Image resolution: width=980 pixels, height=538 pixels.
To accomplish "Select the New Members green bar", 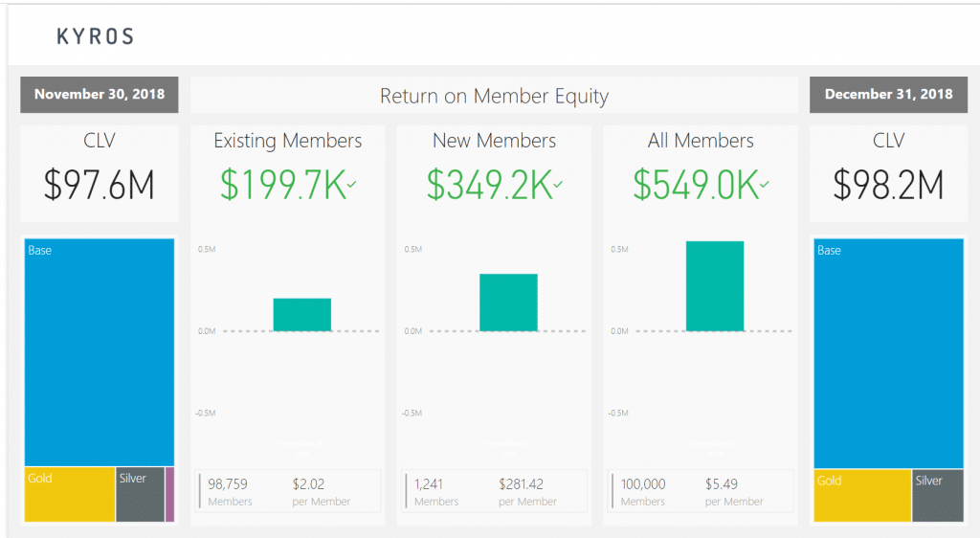I will click(x=508, y=303).
